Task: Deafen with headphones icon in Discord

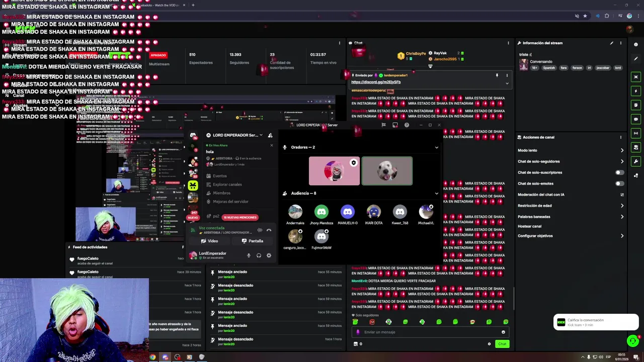Action: (259, 255)
